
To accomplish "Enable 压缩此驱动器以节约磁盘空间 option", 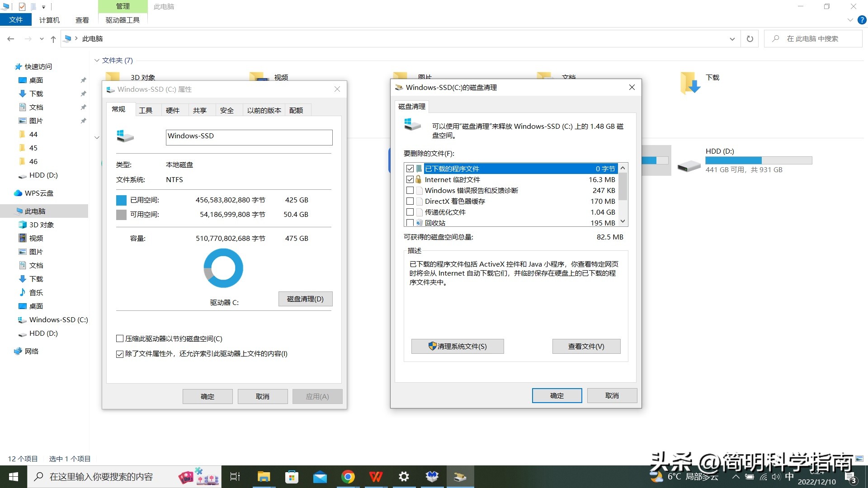I will click(x=119, y=338).
